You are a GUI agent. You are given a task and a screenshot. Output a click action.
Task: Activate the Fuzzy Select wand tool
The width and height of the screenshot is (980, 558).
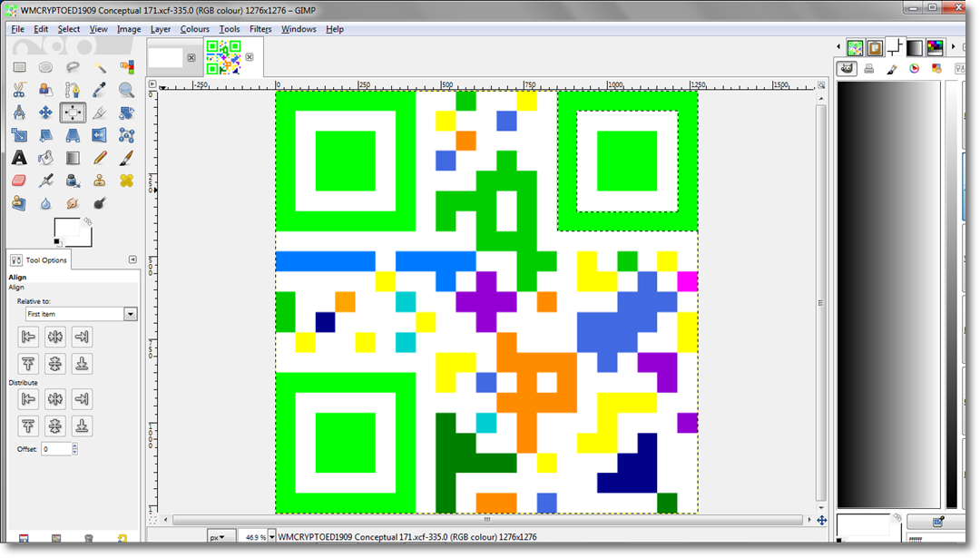tap(100, 67)
